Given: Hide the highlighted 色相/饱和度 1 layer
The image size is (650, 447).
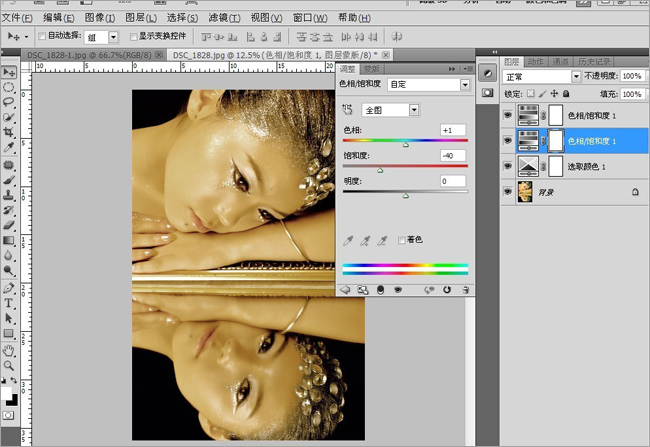Looking at the screenshot, I should [x=508, y=141].
